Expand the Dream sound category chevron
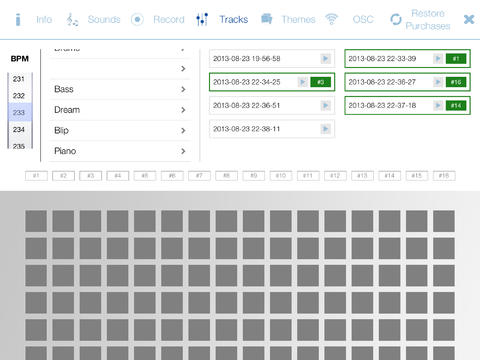Viewport: 480px width, 360px height. pyautogui.click(x=183, y=110)
